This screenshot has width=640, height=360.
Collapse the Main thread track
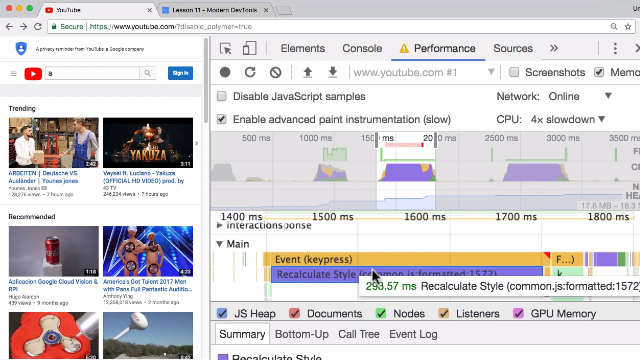(x=219, y=244)
